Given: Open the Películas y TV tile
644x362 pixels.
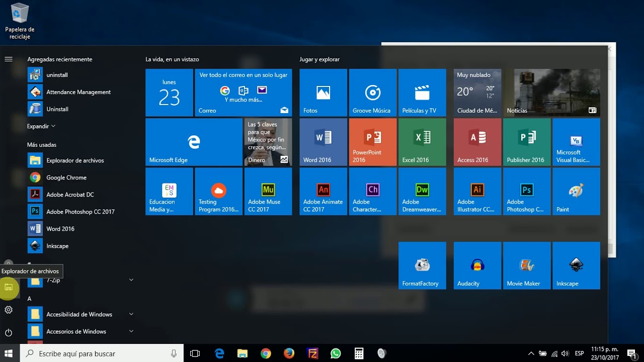Looking at the screenshot, I should pyautogui.click(x=422, y=93).
